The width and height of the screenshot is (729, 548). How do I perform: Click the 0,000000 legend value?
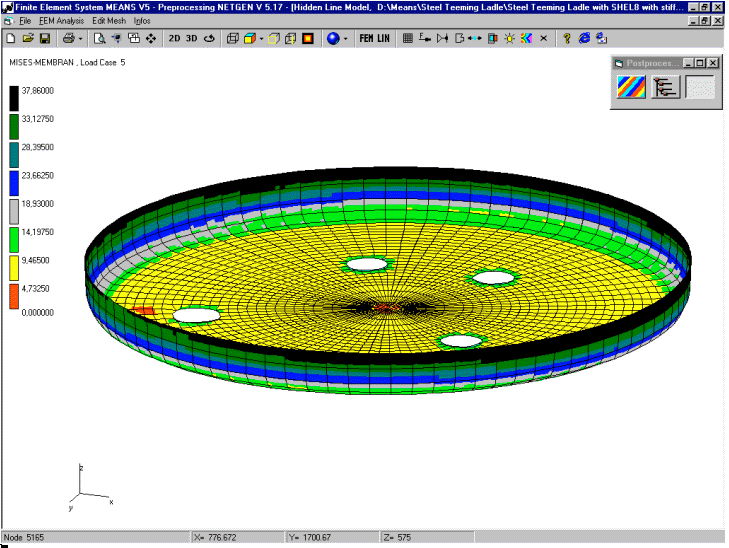37,313
